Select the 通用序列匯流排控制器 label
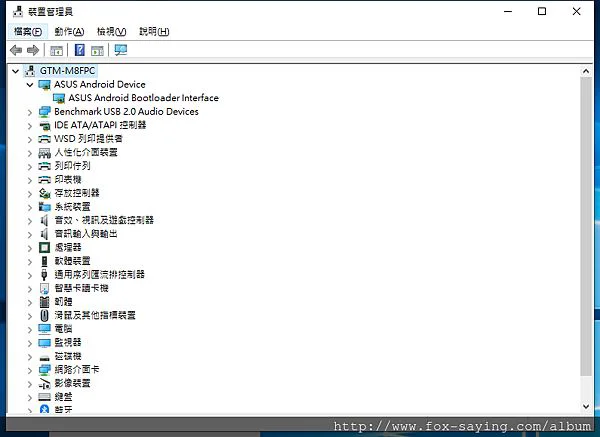Image resolution: width=600 pixels, height=437 pixels. pyautogui.click(x=99, y=274)
